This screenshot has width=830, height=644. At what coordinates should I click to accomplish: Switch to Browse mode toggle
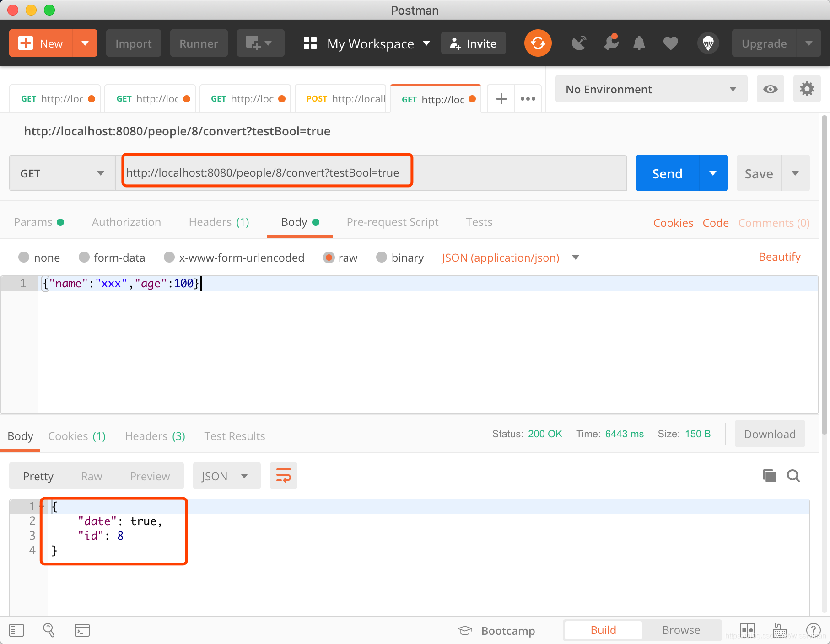681,630
